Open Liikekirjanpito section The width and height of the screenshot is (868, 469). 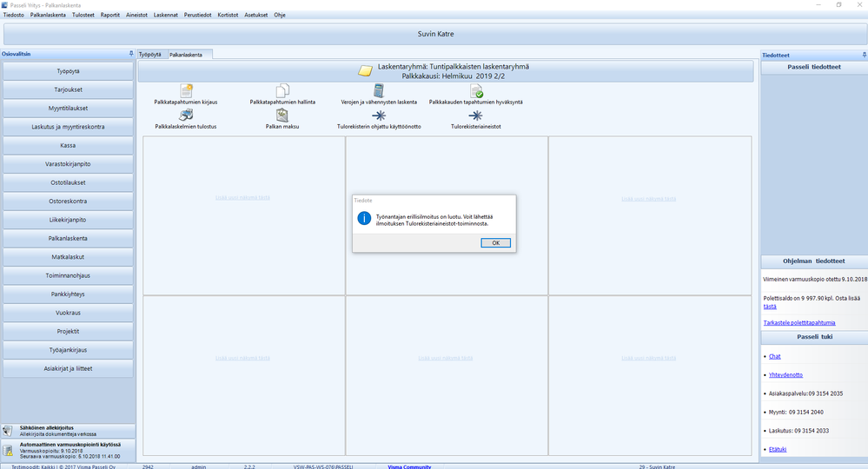pyautogui.click(x=68, y=220)
